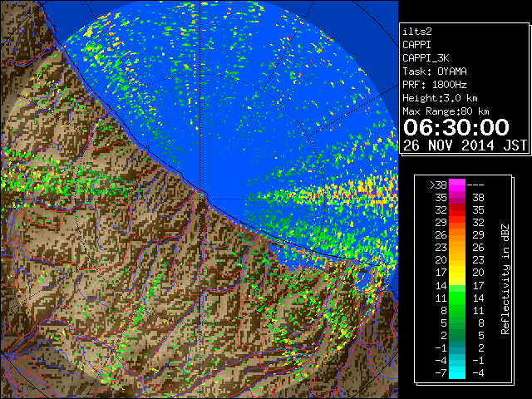Click the '26 NOV 2014 JST' date
Viewport: 532px width, 399px height.
point(465,145)
